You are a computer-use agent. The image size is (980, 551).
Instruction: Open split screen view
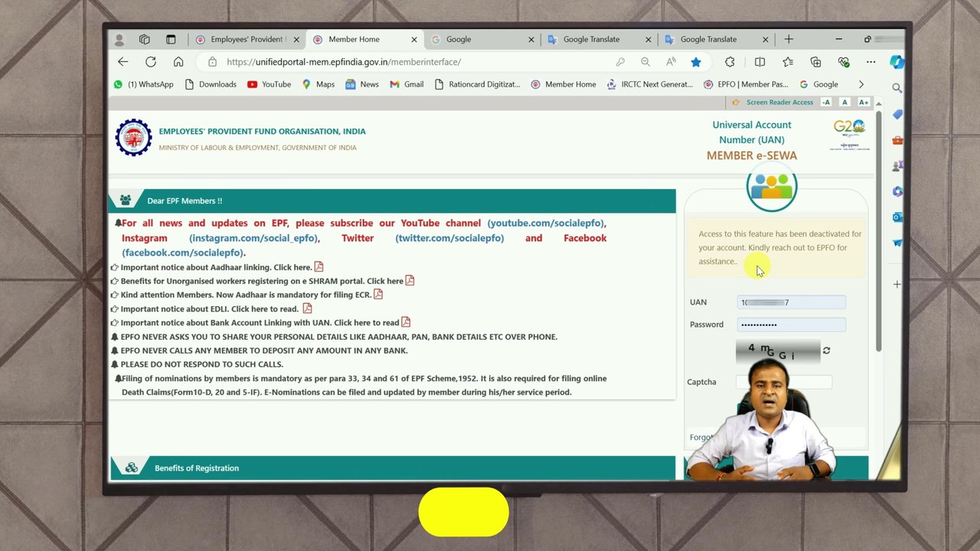(x=759, y=62)
